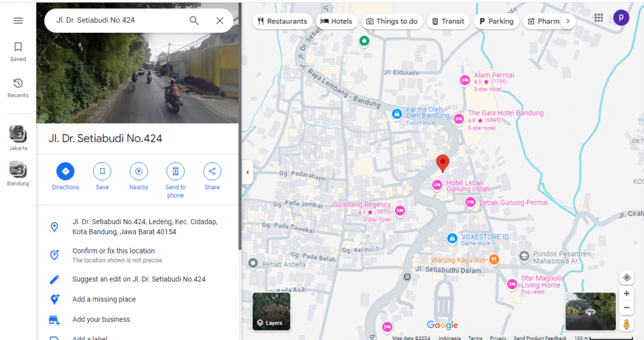Open the hamburger main menu
Image resolution: width=644 pixels, height=340 pixels.
[x=18, y=21]
